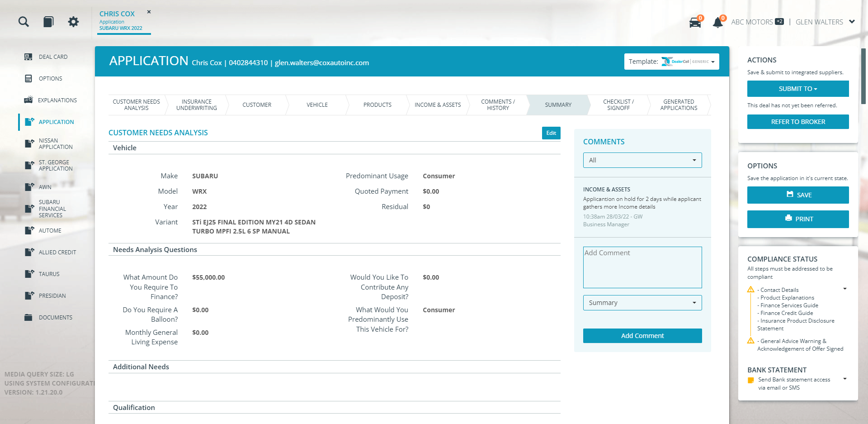Expand the Contact Details compliance section
The width and height of the screenshot is (868, 424).
844,289
